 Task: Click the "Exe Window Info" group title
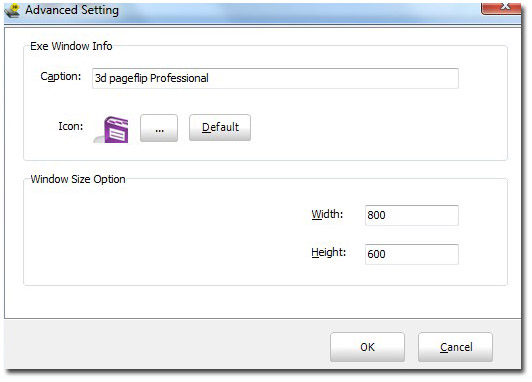click(71, 46)
